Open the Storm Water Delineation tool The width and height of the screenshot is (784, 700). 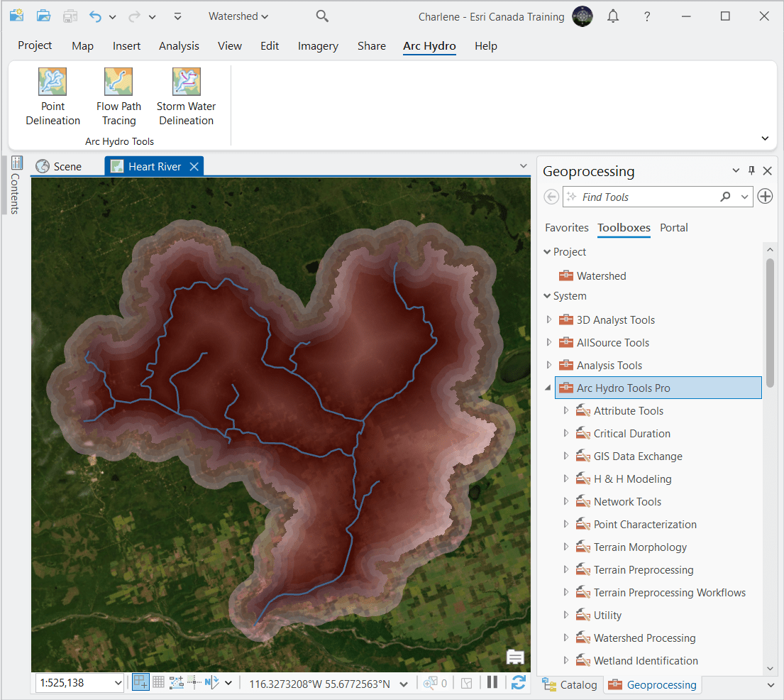tap(186, 97)
